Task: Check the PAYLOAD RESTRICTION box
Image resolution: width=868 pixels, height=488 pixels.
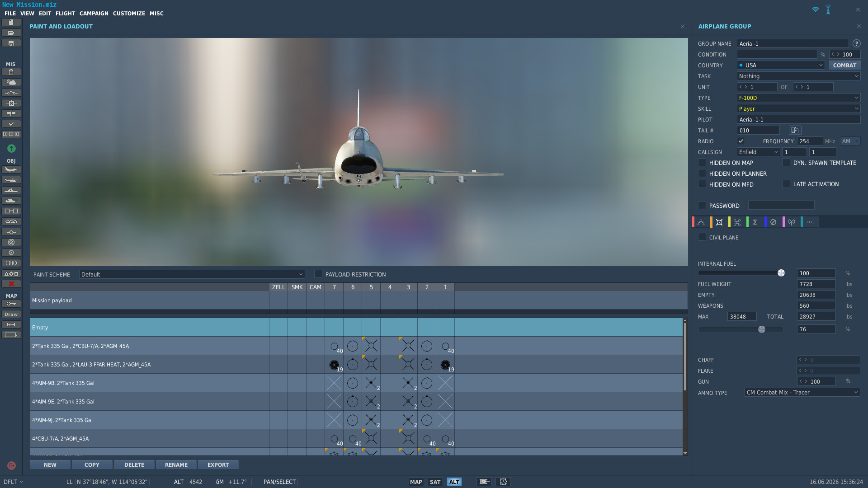Action: [x=318, y=274]
